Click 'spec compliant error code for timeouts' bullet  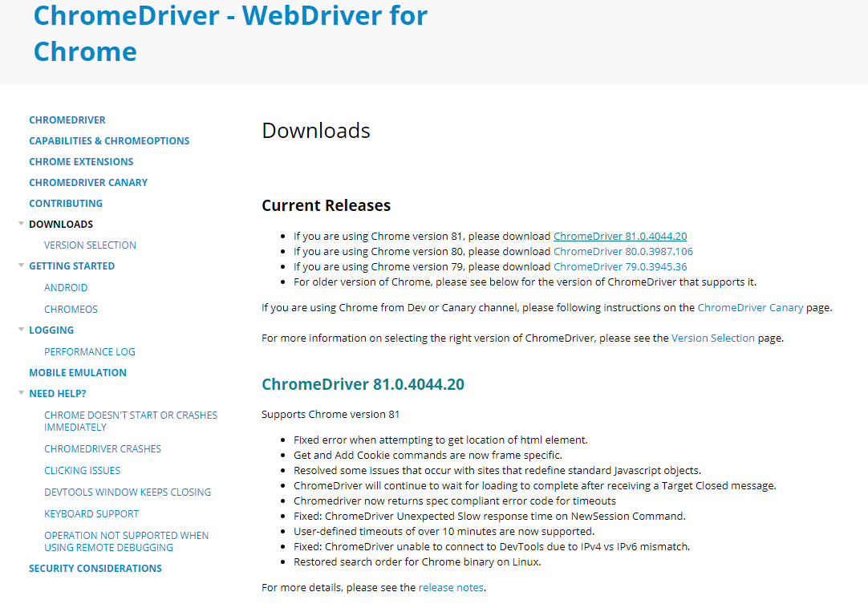(455, 501)
